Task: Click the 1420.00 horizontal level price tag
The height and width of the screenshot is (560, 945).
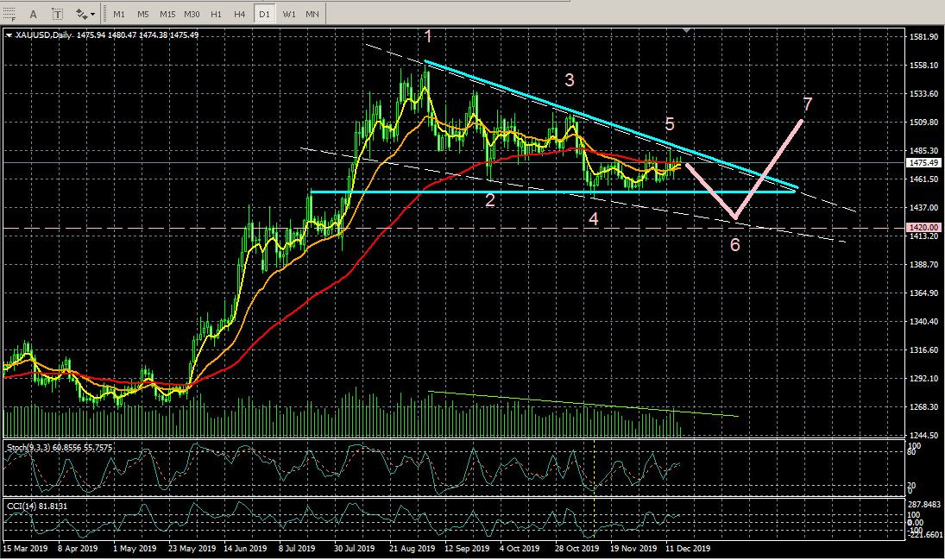Action: [x=924, y=228]
